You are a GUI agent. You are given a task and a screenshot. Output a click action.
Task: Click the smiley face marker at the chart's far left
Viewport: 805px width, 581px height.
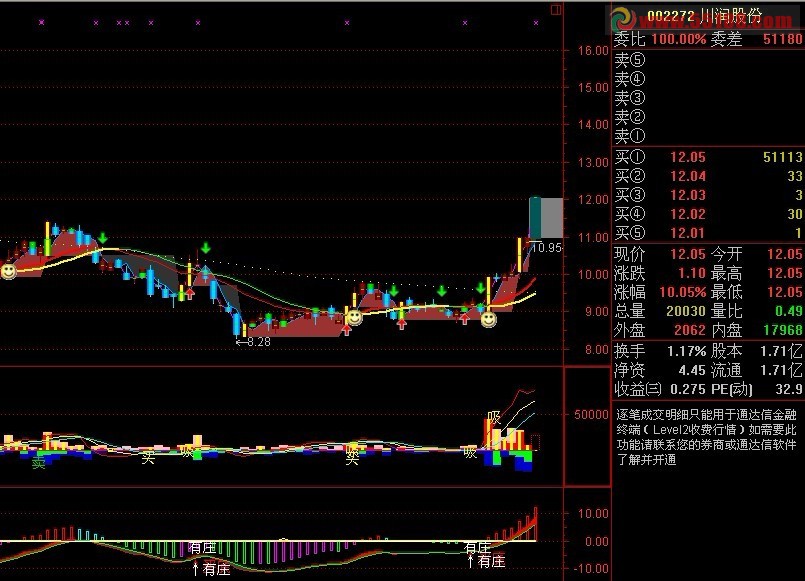pos(8,271)
